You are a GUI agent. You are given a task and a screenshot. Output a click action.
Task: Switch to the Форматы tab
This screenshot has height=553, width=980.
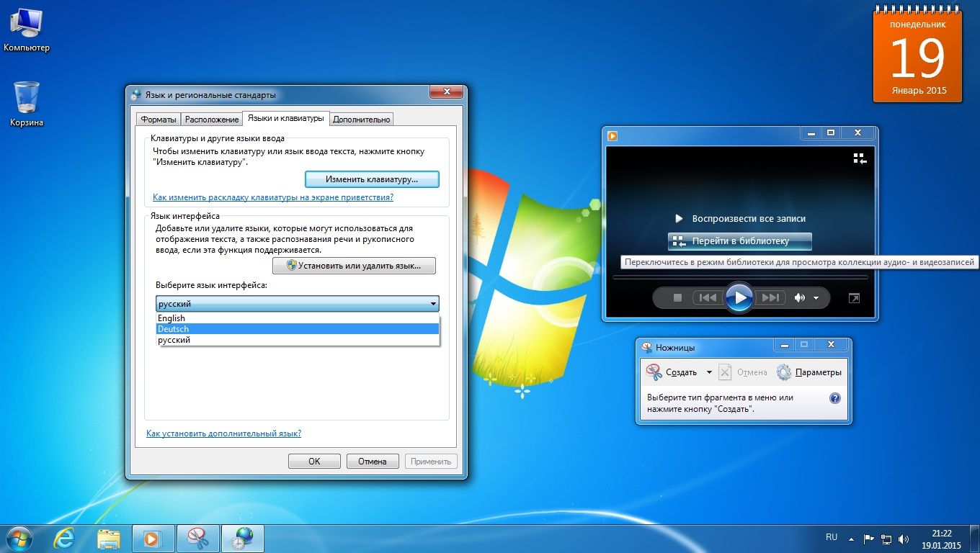pyautogui.click(x=159, y=120)
